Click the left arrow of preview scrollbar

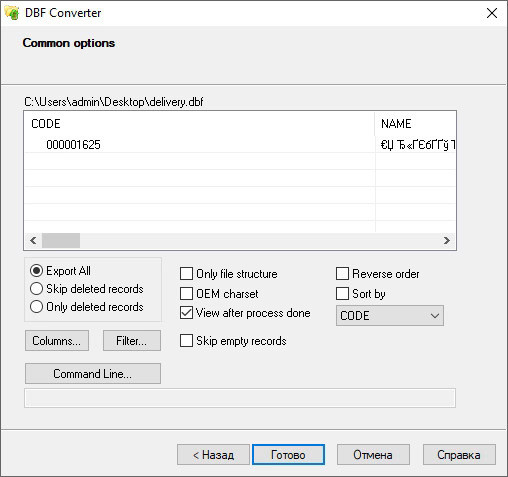pyautogui.click(x=33, y=240)
